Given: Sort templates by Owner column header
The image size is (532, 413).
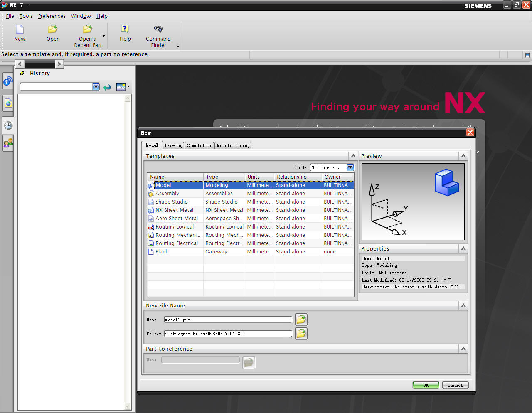Looking at the screenshot, I should [337, 177].
